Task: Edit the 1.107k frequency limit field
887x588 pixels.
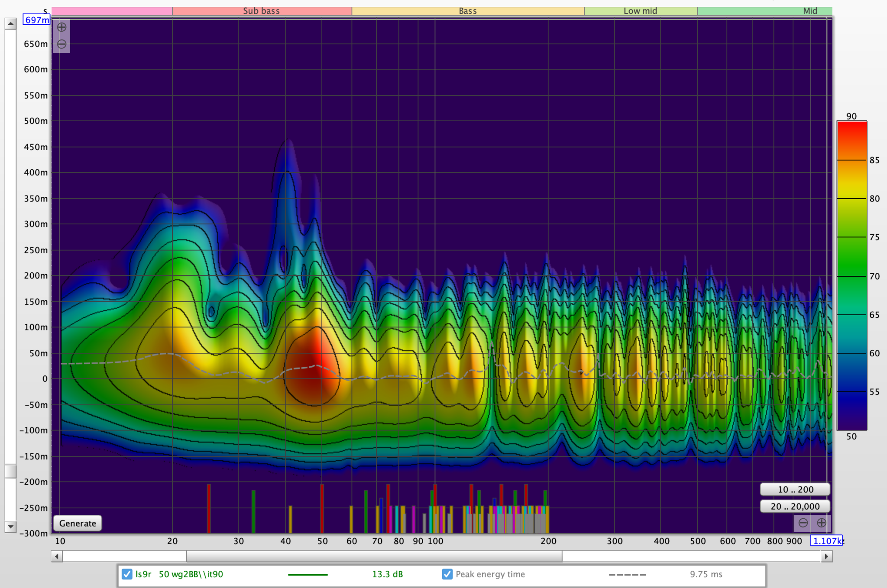Action: click(826, 541)
